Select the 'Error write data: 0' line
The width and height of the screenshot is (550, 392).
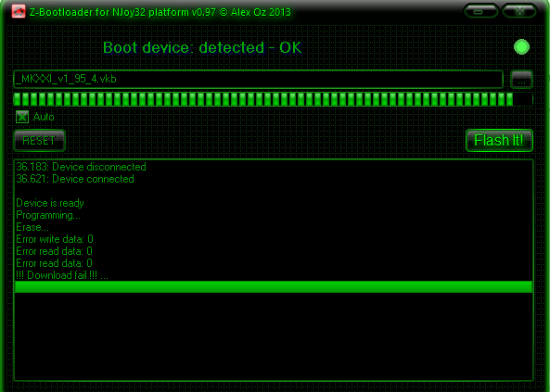tap(55, 239)
